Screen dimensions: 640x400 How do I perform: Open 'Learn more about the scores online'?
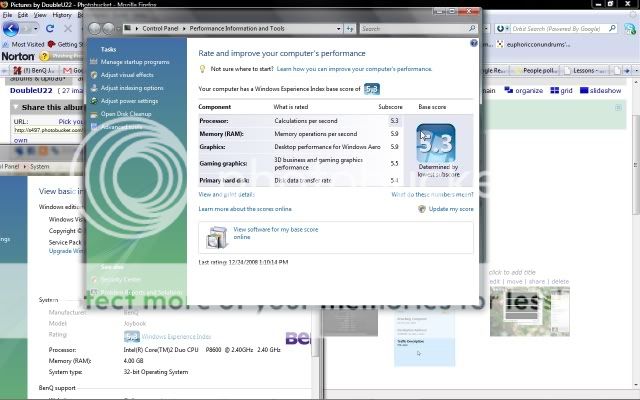click(245, 209)
